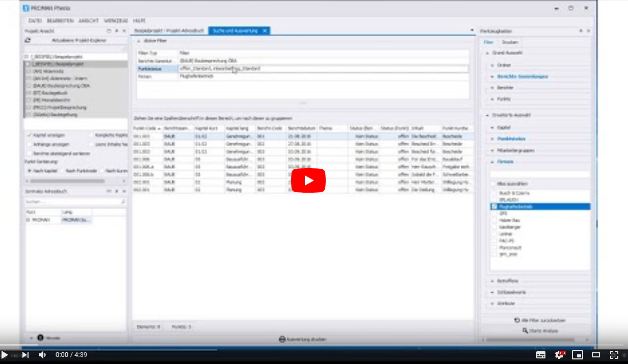The width and height of the screenshot is (628, 364).
Task: Pin the Werkzeugkasten panel
Action: 581,31
